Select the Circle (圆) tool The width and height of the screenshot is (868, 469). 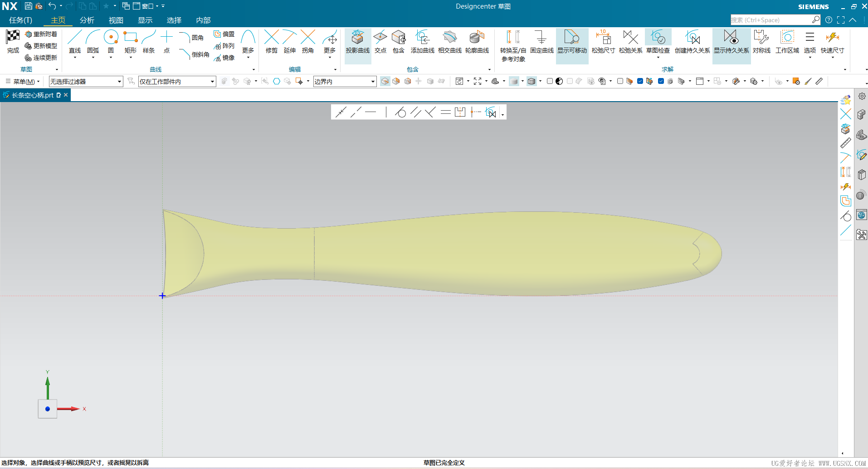(x=111, y=41)
